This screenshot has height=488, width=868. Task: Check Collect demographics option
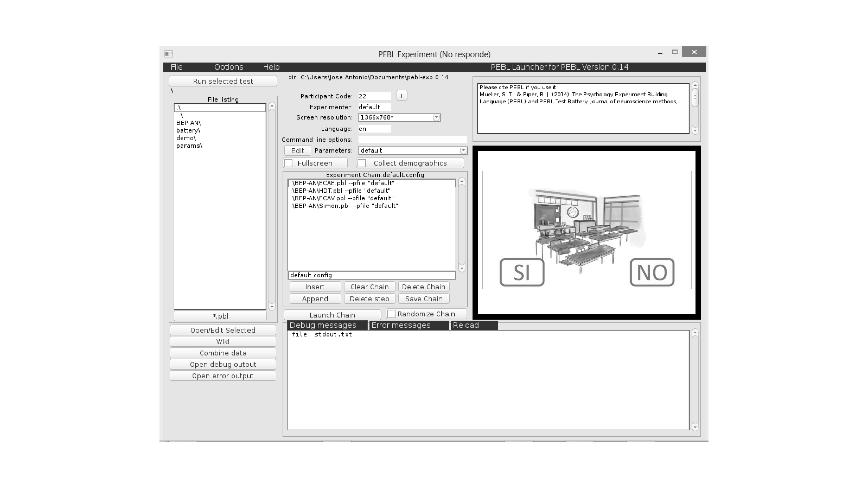point(362,163)
